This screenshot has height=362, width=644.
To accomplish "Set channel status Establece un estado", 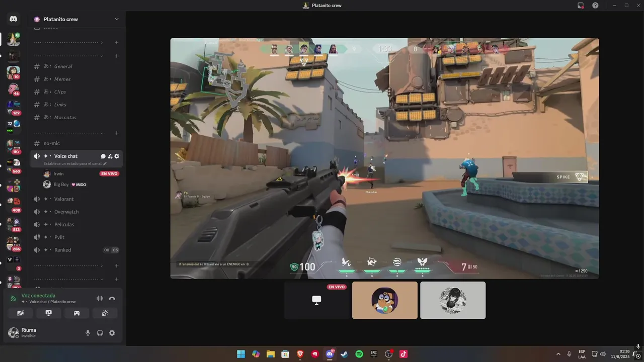I will [75, 163].
